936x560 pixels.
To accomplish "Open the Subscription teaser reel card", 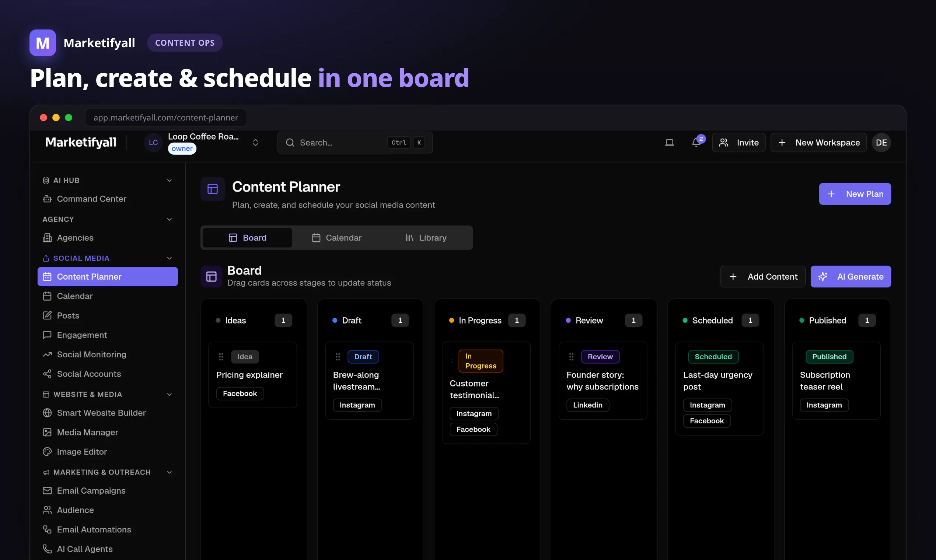I will (x=836, y=381).
